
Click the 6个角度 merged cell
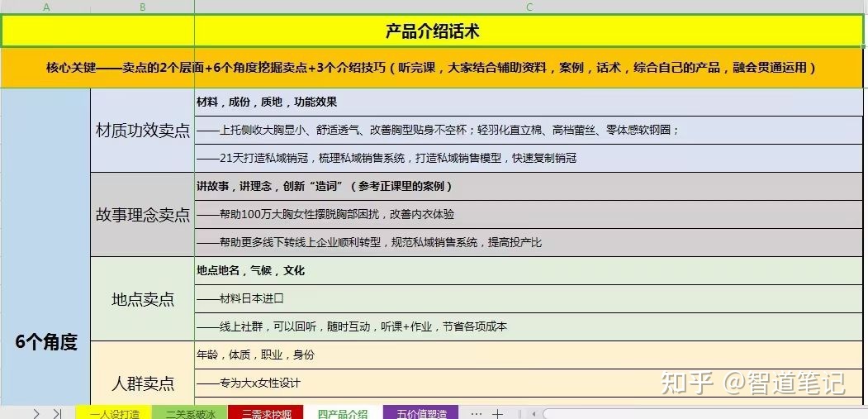coord(45,342)
